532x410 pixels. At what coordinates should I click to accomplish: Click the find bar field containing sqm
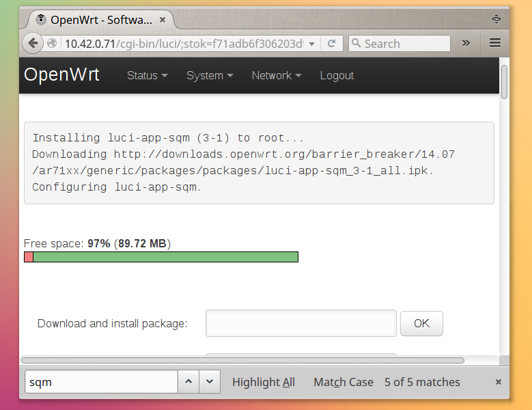tap(102, 382)
